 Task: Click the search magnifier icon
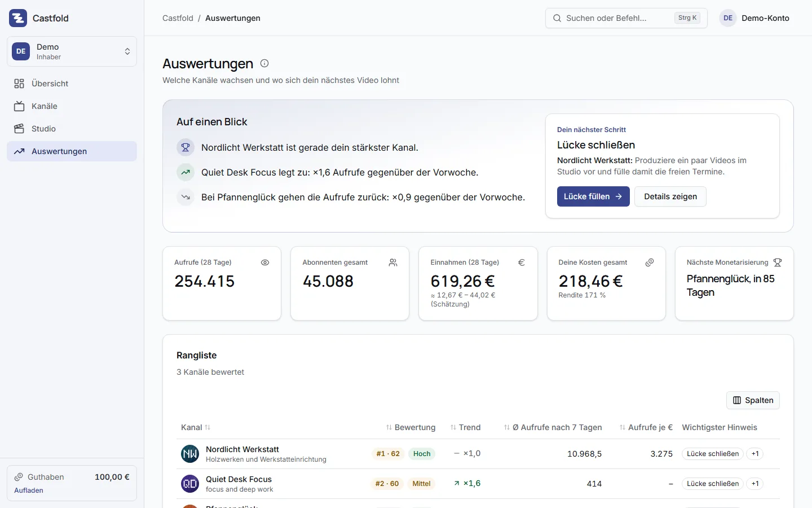coord(557,18)
